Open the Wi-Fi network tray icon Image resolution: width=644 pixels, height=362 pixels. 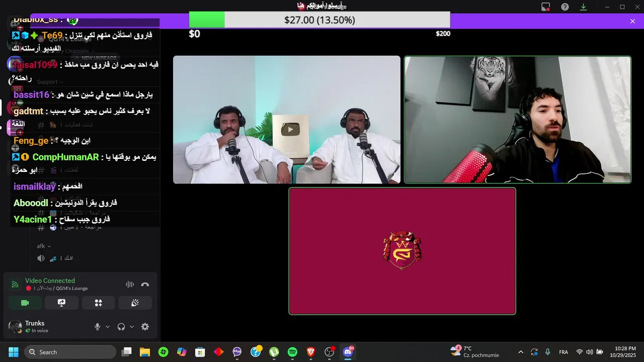pyautogui.click(x=580, y=352)
